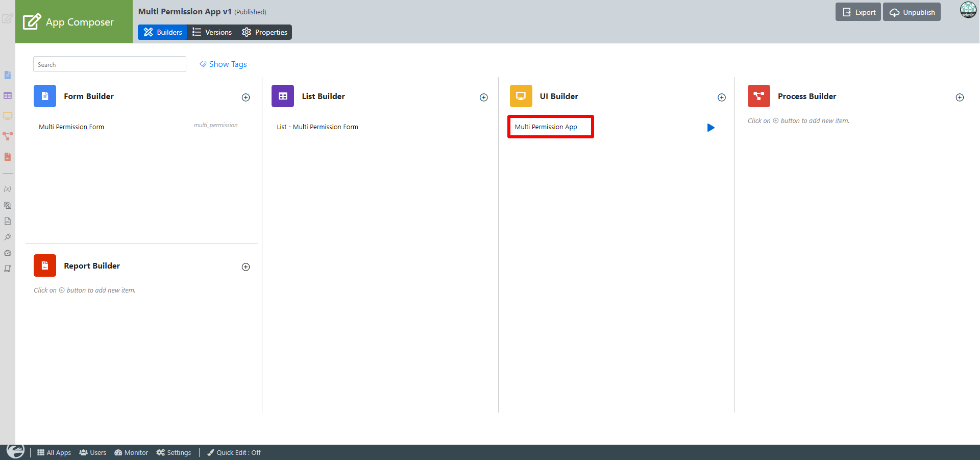Image resolution: width=980 pixels, height=460 pixels.
Task: Launch Multi Permission App with play icon
Action: (710, 128)
